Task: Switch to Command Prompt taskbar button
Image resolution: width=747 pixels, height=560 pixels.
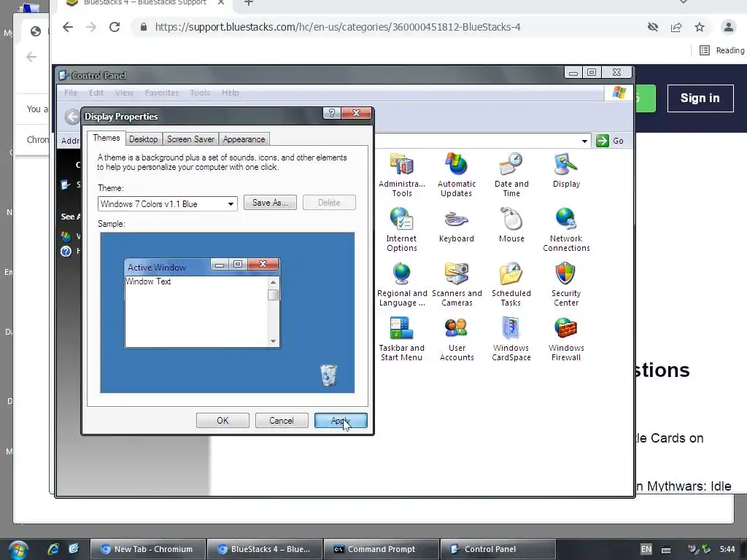Action: point(381,549)
